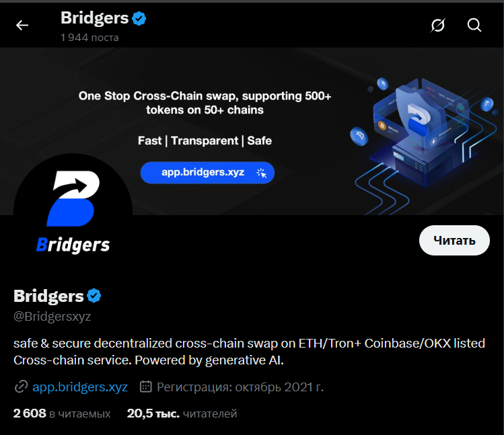This screenshot has width=504, height=435.
Task: Open search with the magnifier icon
Action: (474, 25)
